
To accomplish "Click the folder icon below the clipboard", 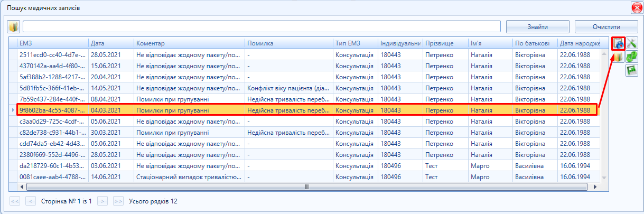I will (x=619, y=57).
